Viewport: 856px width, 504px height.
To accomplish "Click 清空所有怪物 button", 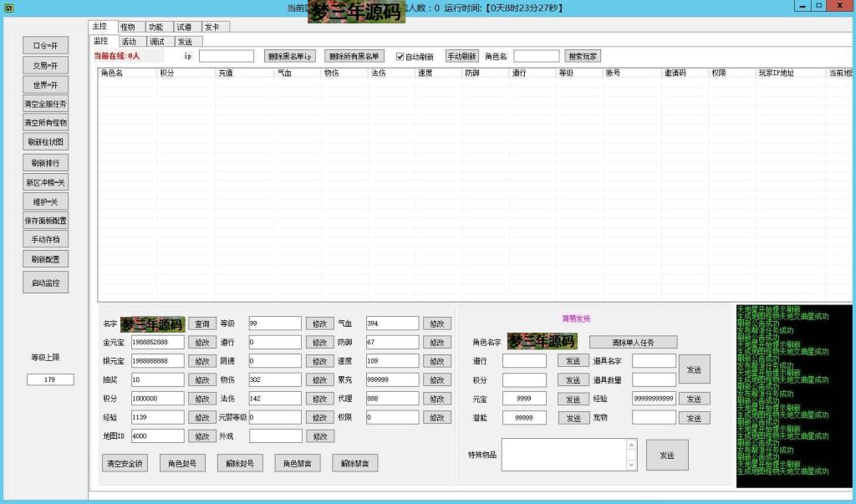I will coord(45,123).
